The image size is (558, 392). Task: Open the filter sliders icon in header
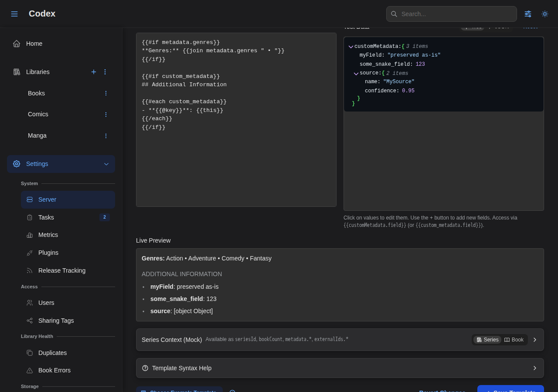click(528, 14)
